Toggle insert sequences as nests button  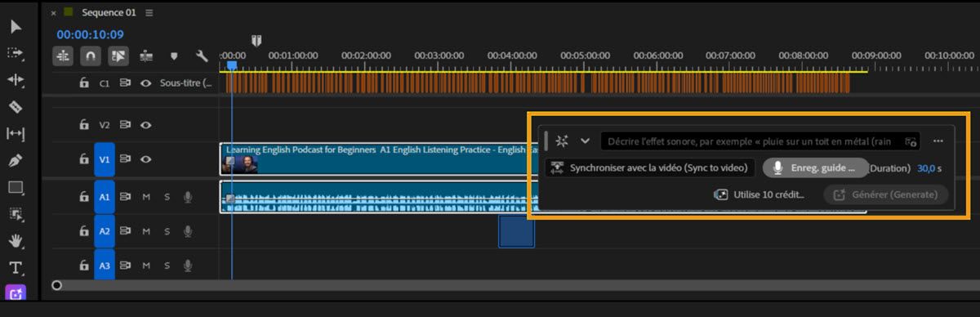tap(63, 56)
